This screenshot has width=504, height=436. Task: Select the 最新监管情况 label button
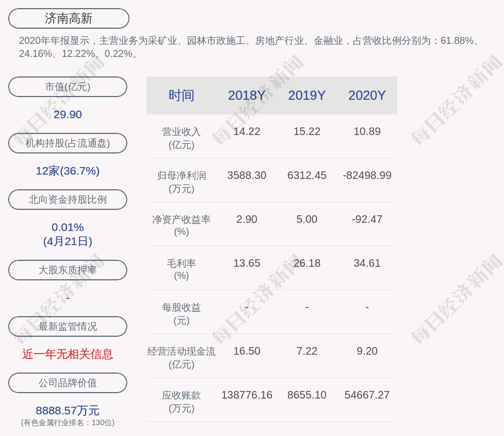click(68, 326)
